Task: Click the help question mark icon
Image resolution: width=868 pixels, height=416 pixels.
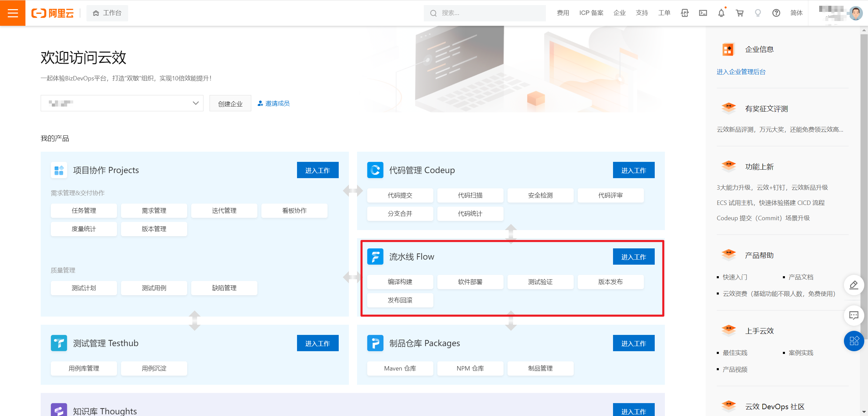Action: 776,13
